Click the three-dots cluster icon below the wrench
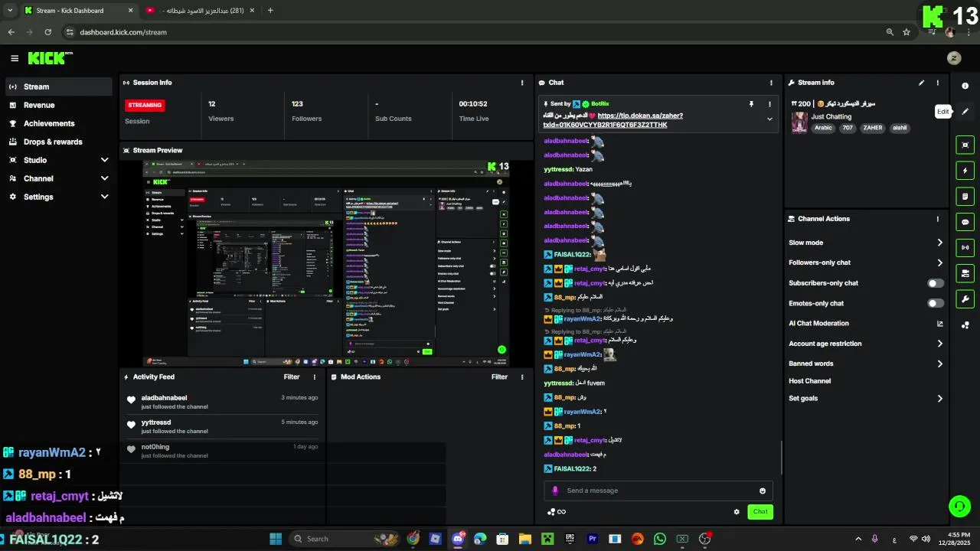Screen dimensions: 980x551 (965, 324)
